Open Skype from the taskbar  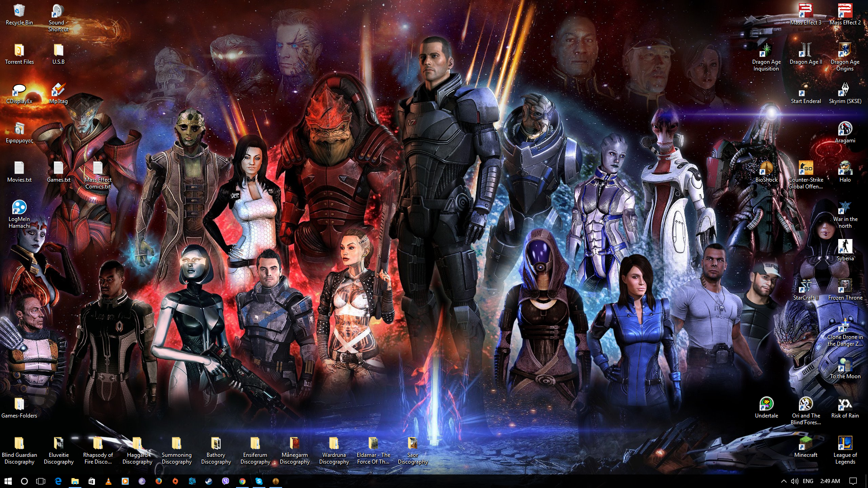pos(259,481)
